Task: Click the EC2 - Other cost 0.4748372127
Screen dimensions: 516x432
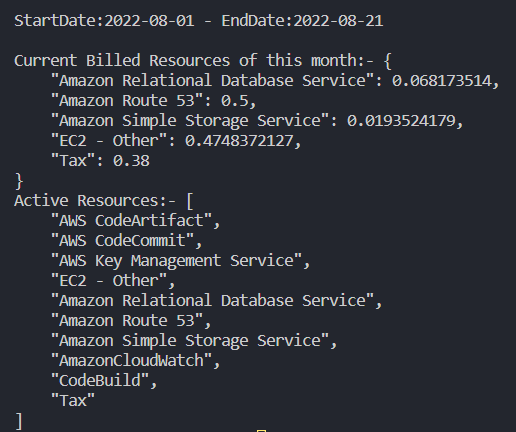Action: pyautogui.click(x=239, y=141)
